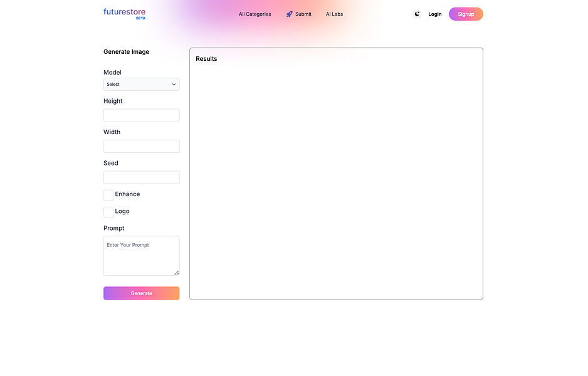
Task: Click the Prompt label
Action: click(113, 228)
